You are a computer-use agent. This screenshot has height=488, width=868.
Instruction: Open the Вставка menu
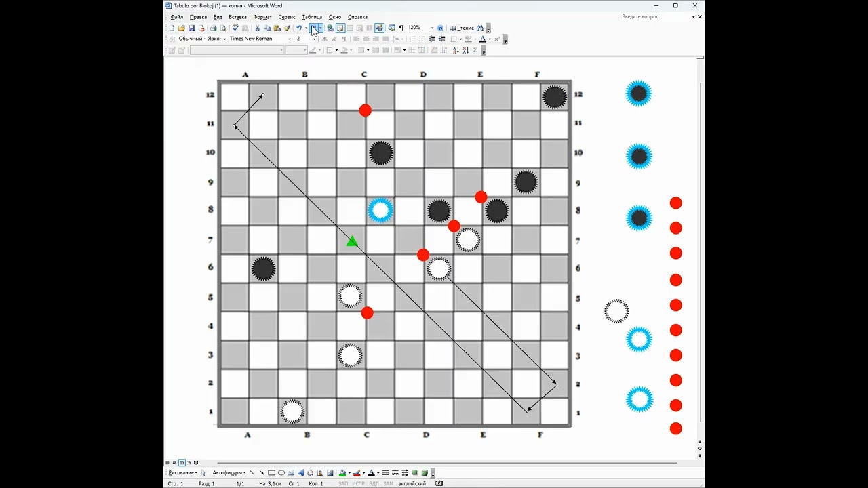[x=237, y=17]
